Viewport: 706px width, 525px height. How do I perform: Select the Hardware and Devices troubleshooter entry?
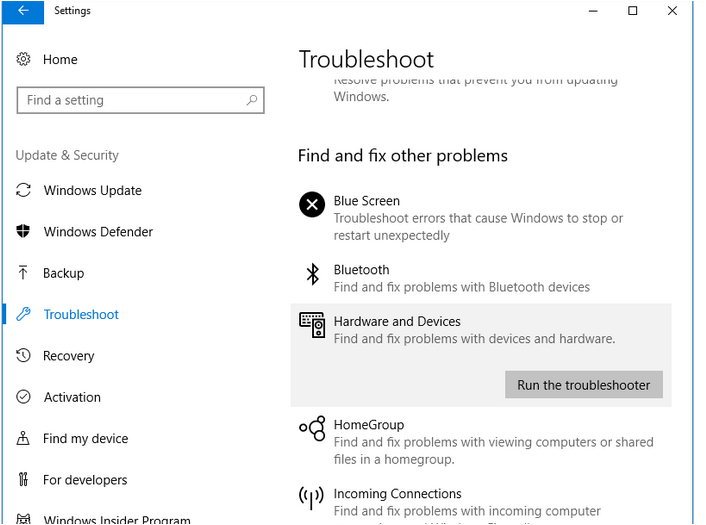(x=397, y=322)
